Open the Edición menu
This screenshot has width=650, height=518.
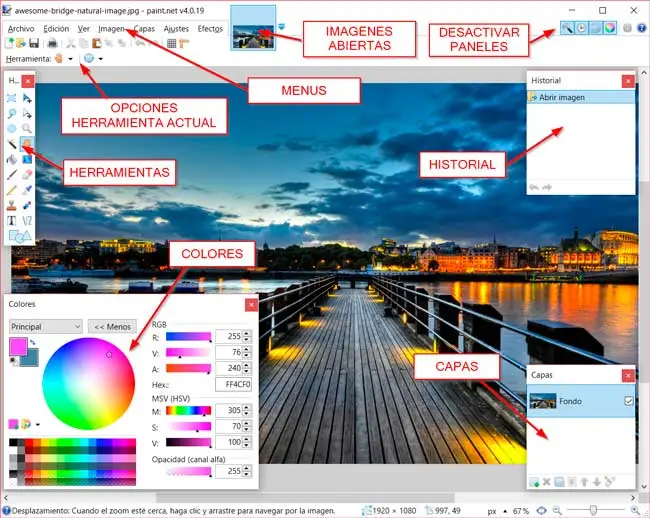coord(56,29)
